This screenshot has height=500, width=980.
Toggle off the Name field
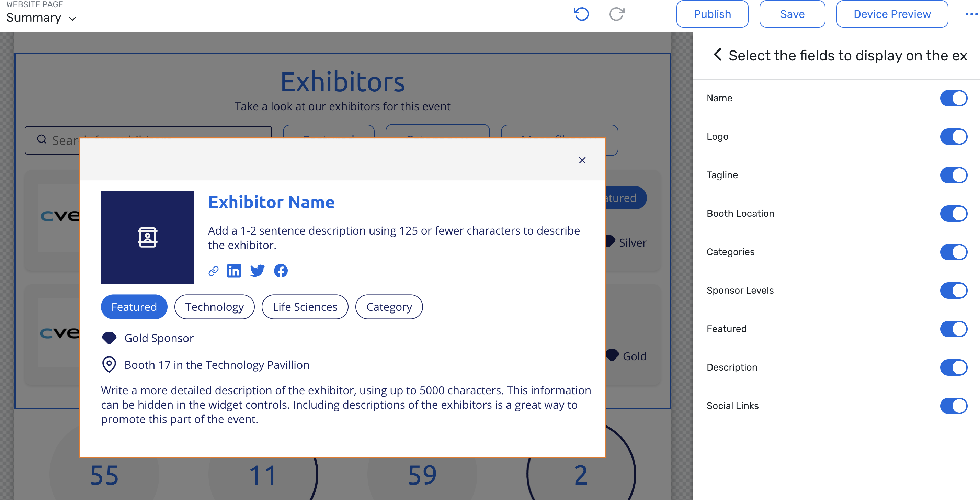pyautogui.click(x=953, y=98)
